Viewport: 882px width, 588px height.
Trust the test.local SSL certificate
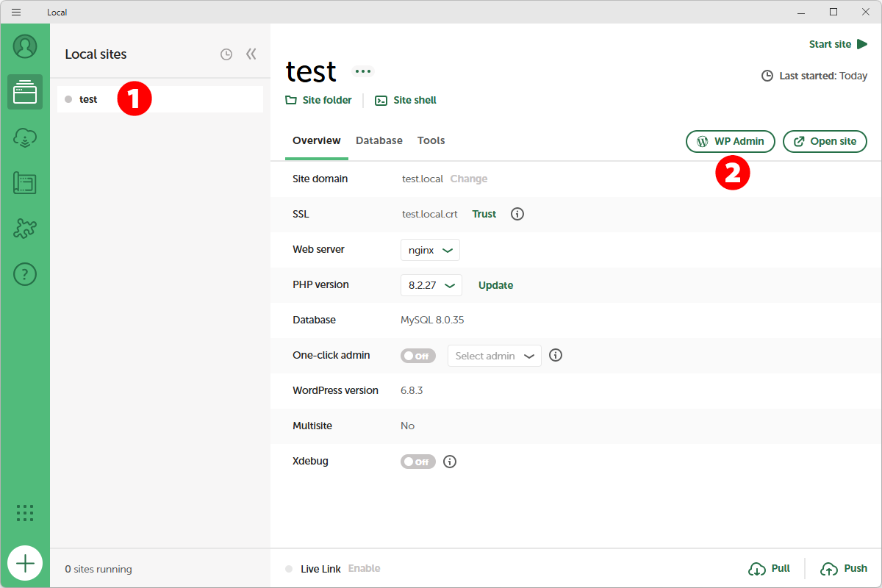click(484, 214)
